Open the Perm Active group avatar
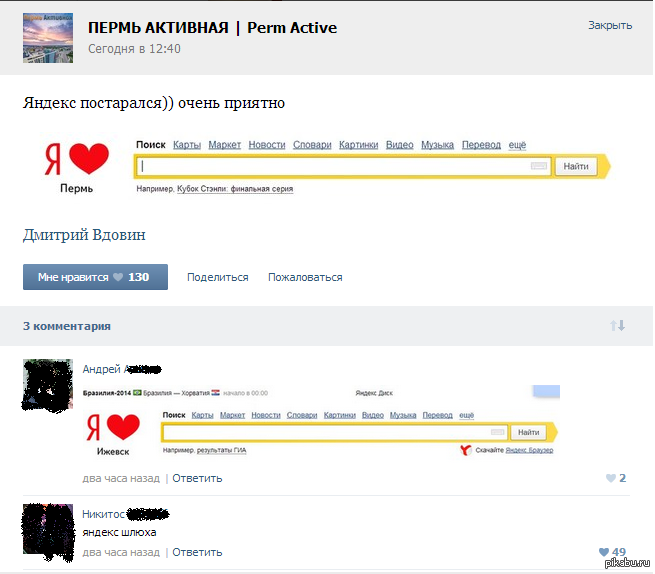 (x=48, y=38)
